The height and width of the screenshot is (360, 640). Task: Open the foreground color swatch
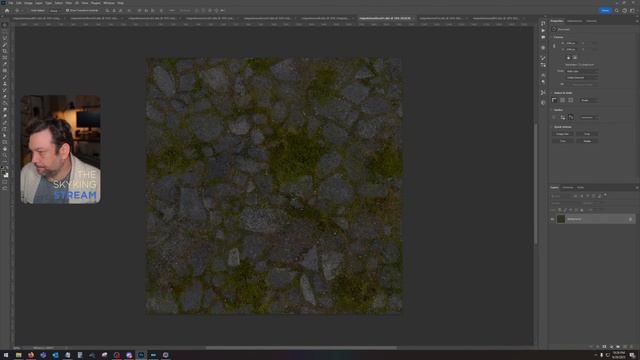point(4,173)
